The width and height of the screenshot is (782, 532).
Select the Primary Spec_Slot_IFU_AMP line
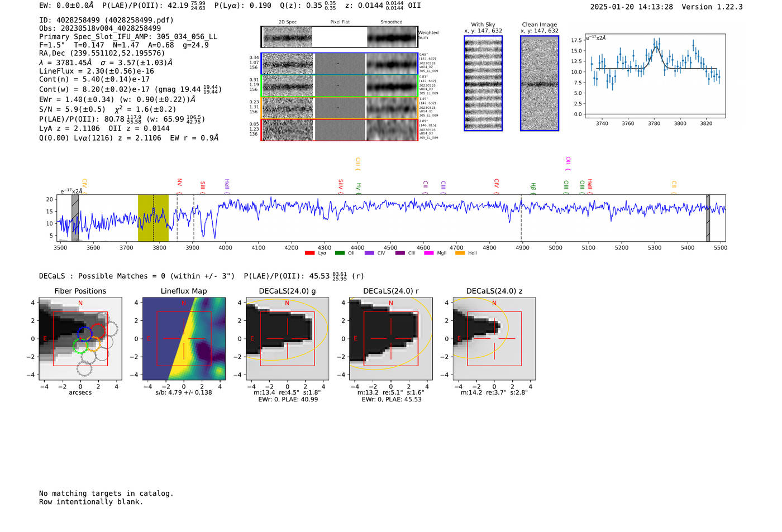[128, 37]
